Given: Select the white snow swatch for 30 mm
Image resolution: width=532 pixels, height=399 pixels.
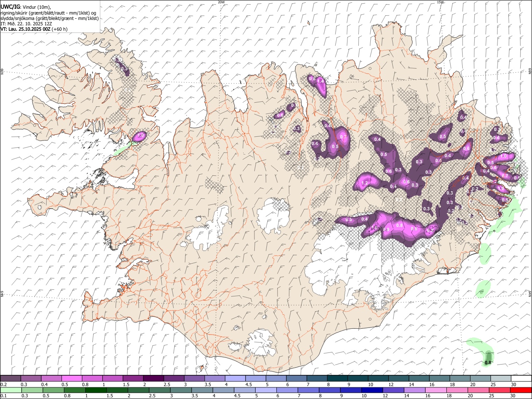Looking at the screenshot, I should click(521, 379).
